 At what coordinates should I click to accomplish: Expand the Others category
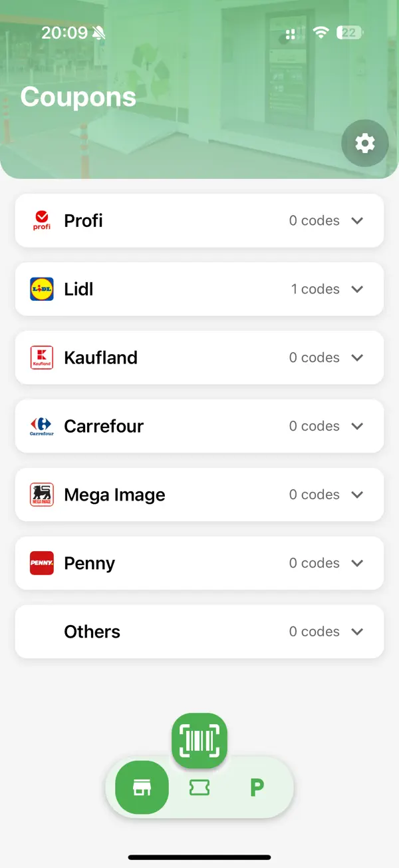357,632
